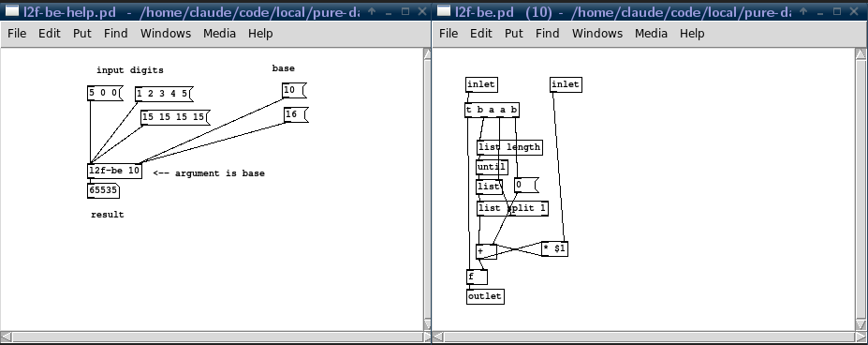Open Help menu in l2f-be.pd window

pos(692,33)
